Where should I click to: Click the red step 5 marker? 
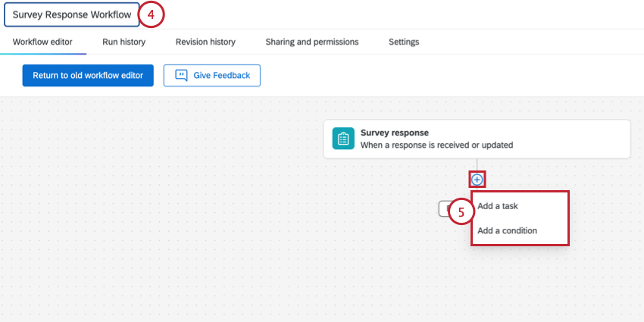click(x=461, y=213)
